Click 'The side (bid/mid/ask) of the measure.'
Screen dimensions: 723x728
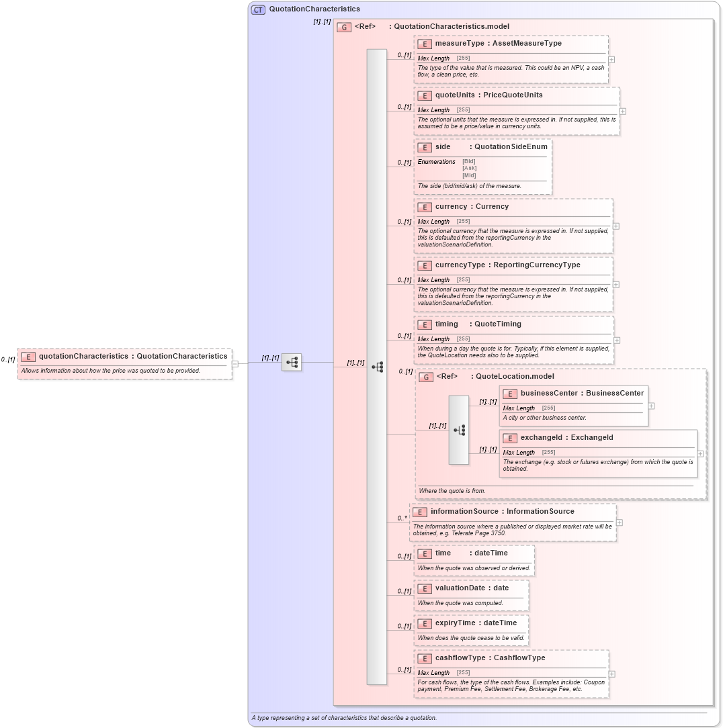tap(469, 186)
